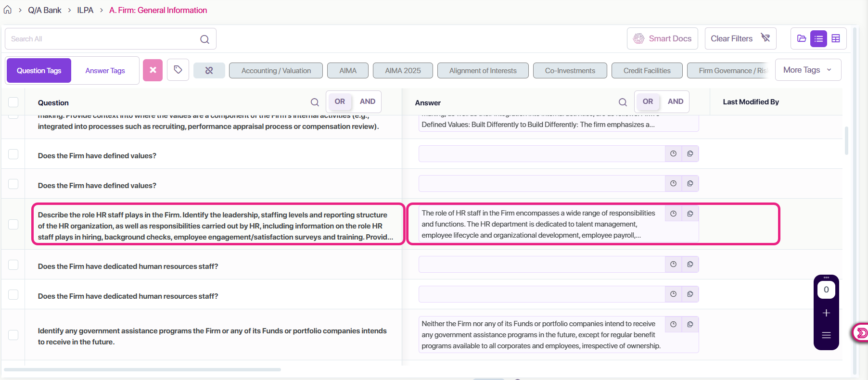Set Question filter to AND
Screen dimensions: 868x380
click(368, 101)
